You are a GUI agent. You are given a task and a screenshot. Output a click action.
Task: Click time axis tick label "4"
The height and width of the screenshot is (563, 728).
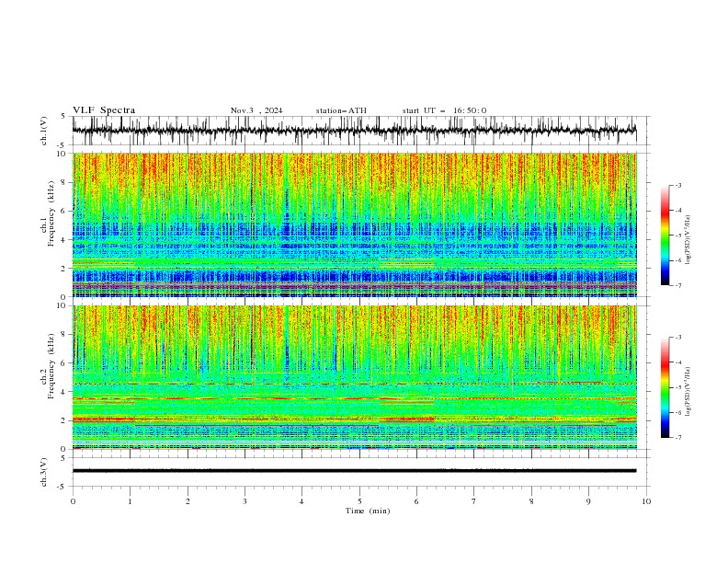pyautogui.click(x=301, y=501)
